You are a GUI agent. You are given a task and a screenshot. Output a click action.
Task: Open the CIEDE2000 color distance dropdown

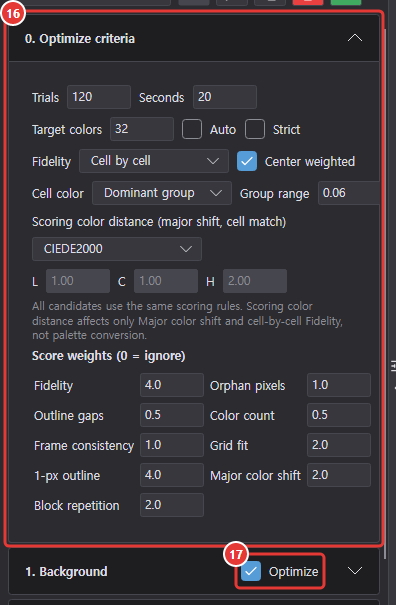point(117,249)
